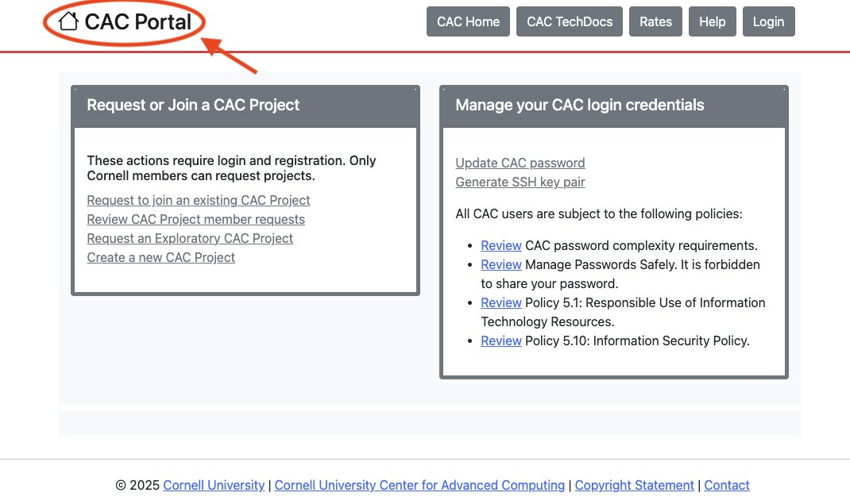Review the Manage Passwords Safely policy
The width and height of the screenshot is (850, 504).
500,264
